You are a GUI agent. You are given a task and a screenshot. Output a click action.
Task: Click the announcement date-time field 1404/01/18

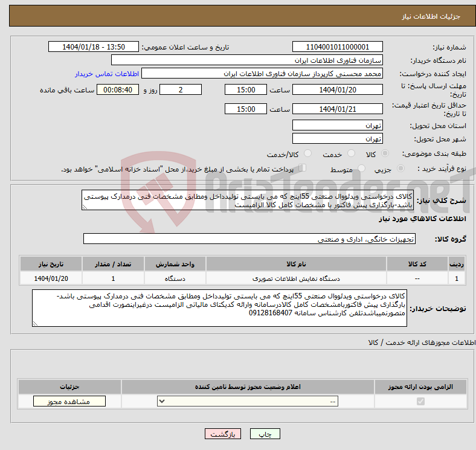point(94,47)
